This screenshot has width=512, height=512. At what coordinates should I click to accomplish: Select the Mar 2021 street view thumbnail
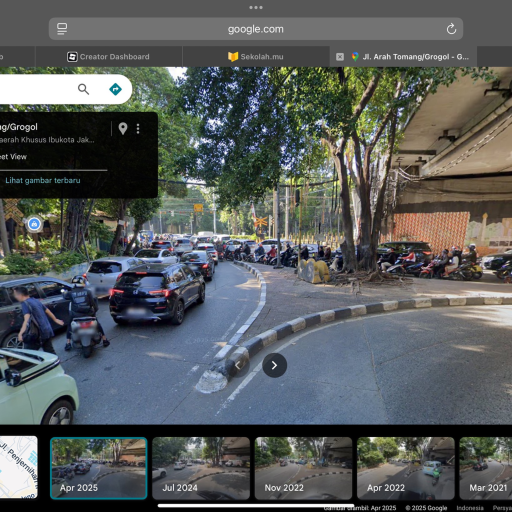click(486, 468)
